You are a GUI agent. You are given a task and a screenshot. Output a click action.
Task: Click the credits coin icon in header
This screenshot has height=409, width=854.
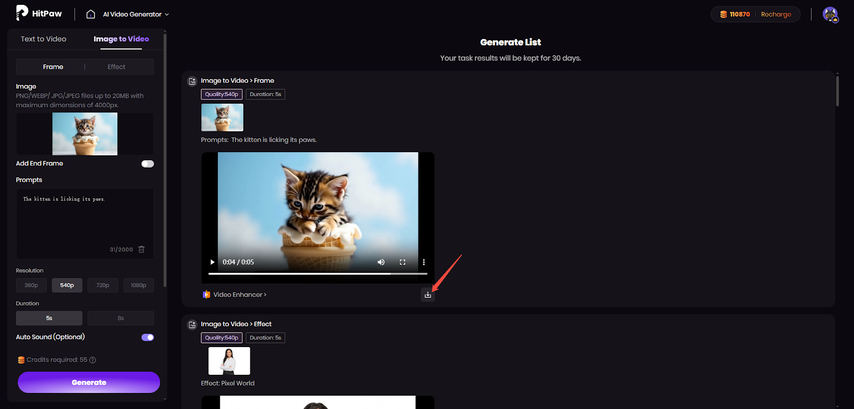(x=723, y=15)
